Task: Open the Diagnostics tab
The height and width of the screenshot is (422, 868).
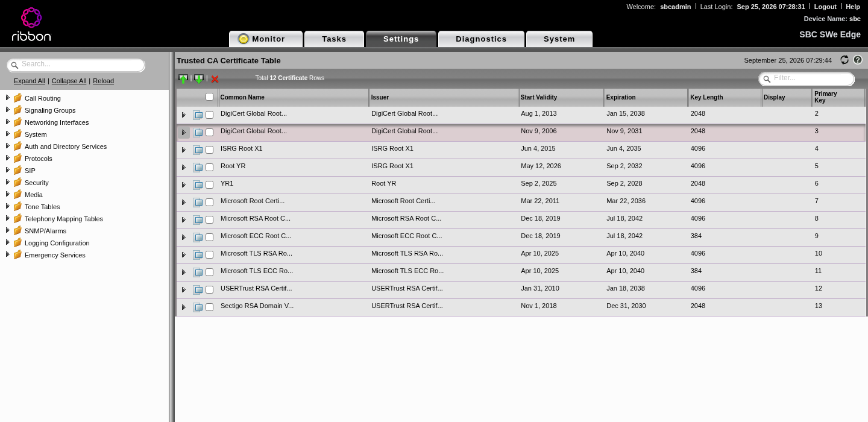Action: tap(481, 39)
